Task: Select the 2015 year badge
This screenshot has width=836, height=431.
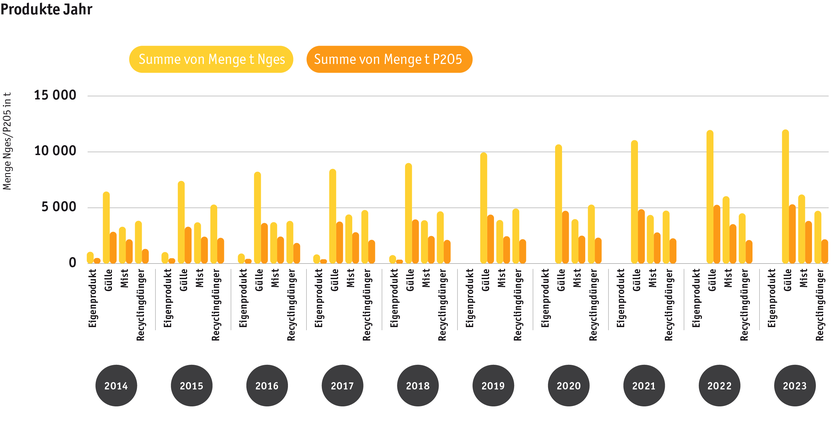Action: [x=191, y=385]
